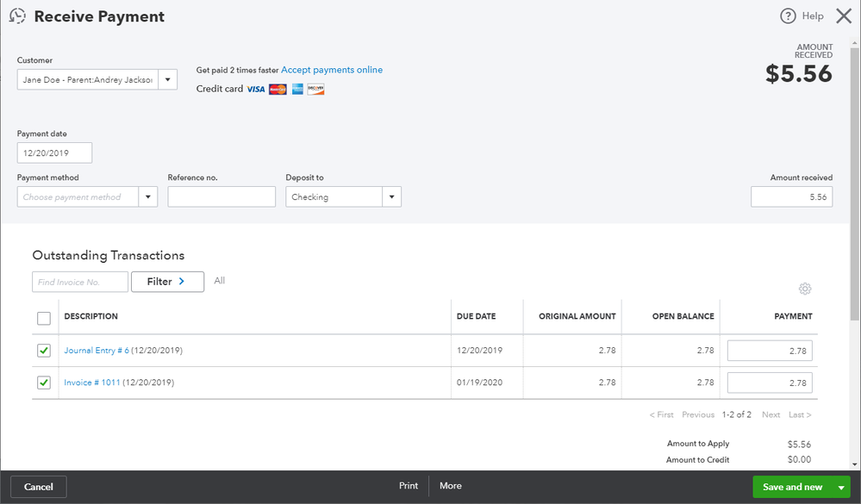Viewport: 861px width, 504px height.
Task: Open table settings gear icon
Action: (805, 289)
